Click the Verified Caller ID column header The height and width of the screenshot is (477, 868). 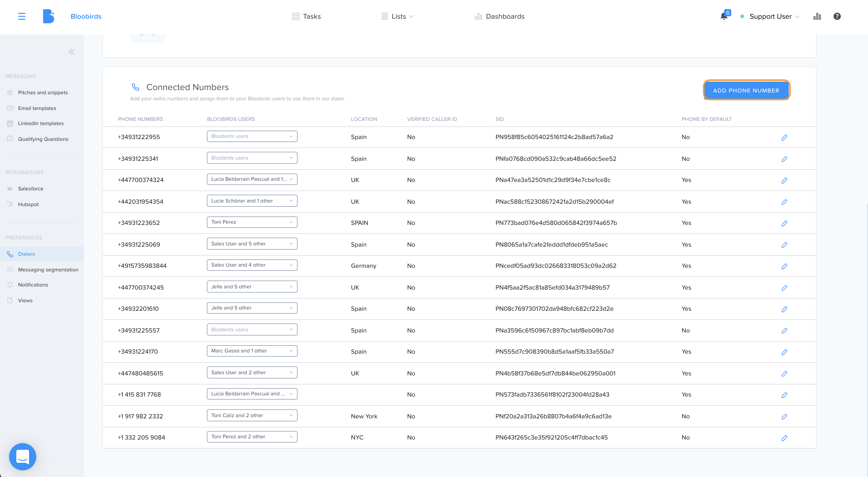(x=432, y=119)
